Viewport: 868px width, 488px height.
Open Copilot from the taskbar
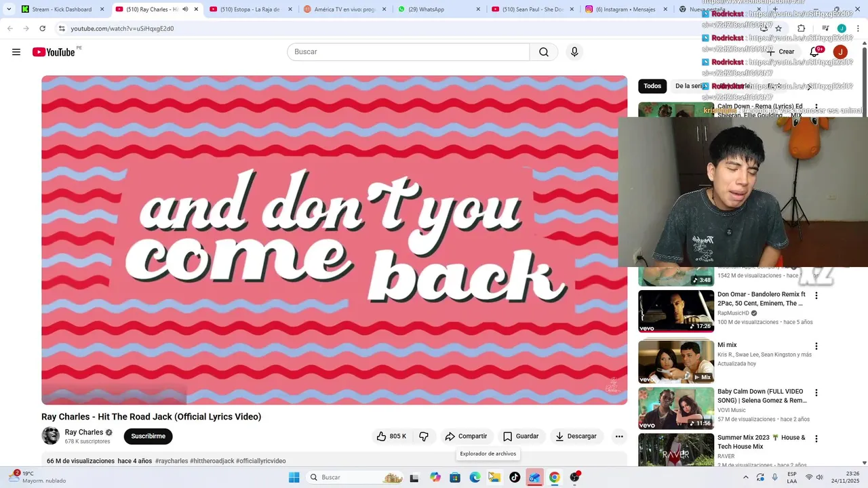(x=435, y=477)
